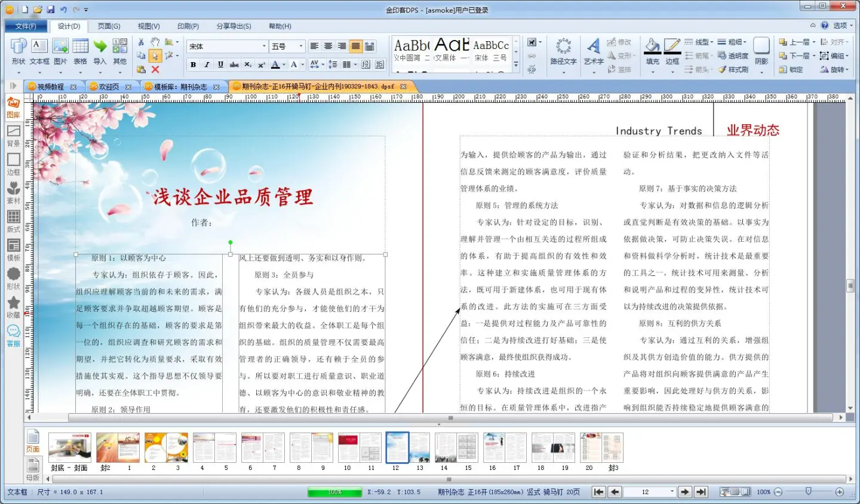
Task: Open the 宋体 font name dropdown
Action: [x=264, y=47]
